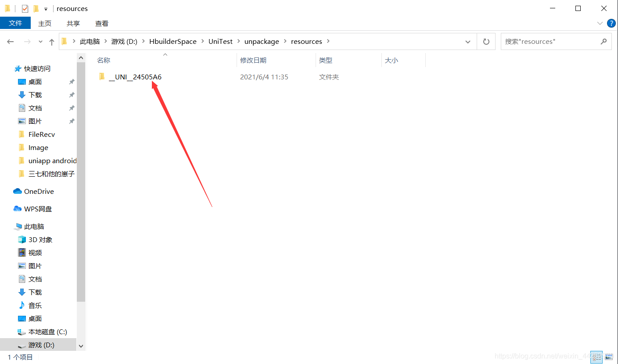Click the Properties checkmark icon in quick access toolbar
Screen dimensions: 618x364
click(25, 8)
